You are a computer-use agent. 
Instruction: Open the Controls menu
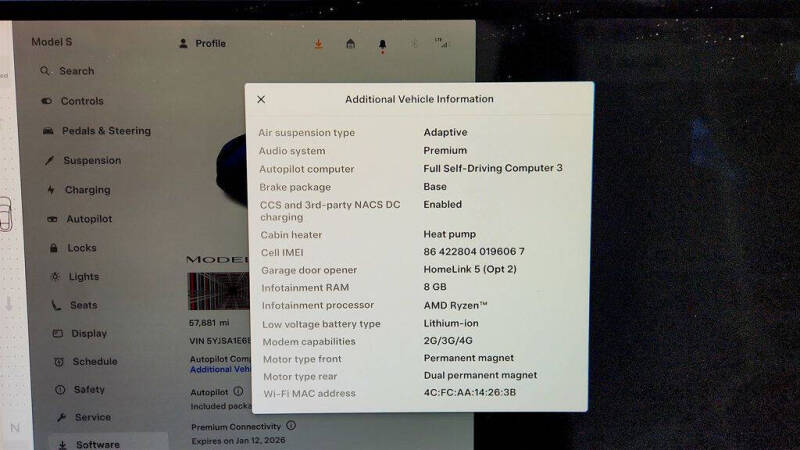point(72,101)
